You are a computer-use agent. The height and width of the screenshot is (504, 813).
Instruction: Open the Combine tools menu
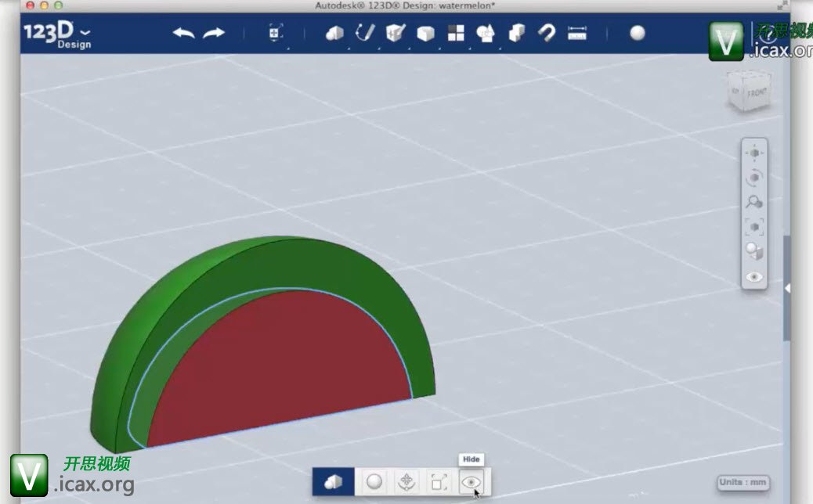pos(516,33)
